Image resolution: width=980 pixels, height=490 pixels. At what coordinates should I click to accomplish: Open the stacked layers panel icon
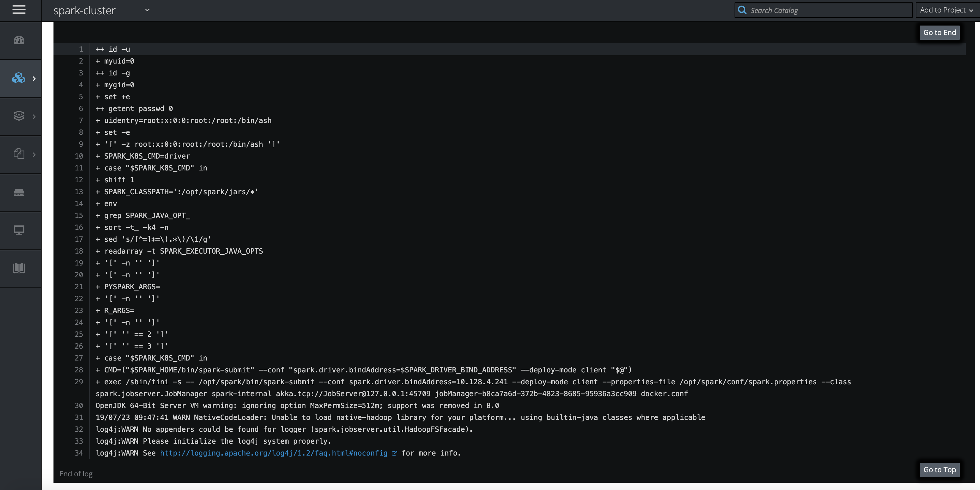(19, 116)
